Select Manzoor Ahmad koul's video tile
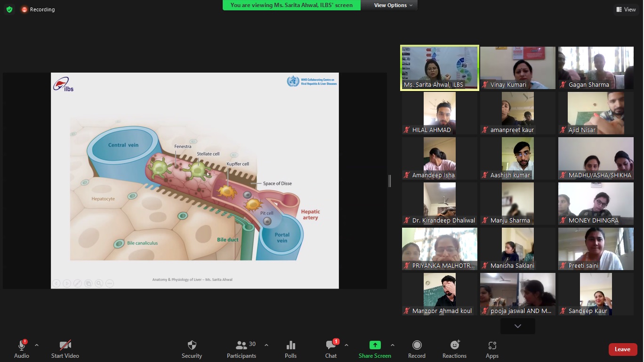Viewport: 644px width, 362px height. (x=440, y=294)
